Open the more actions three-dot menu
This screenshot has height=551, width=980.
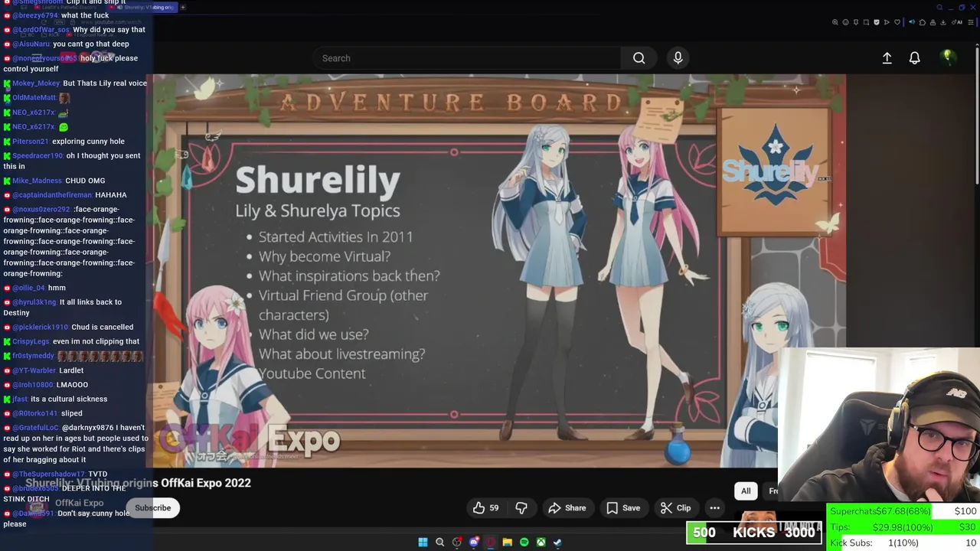pos(714,507)
